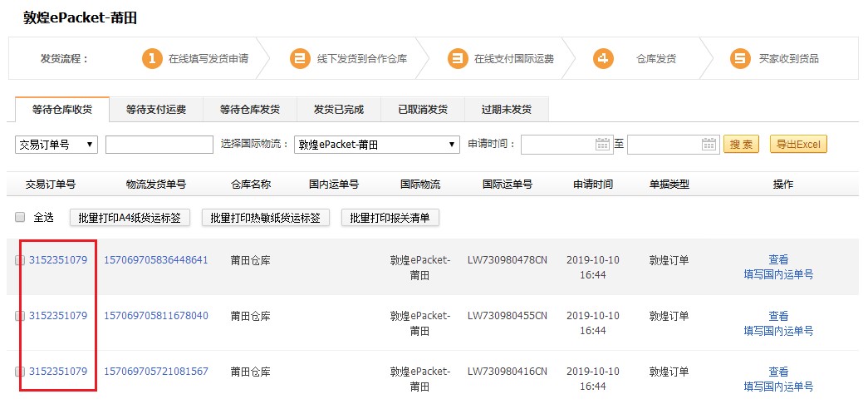Click 查看 in the LW730980416CN row
The width and height of the screenshot is (868, 404).
[778, 372]
